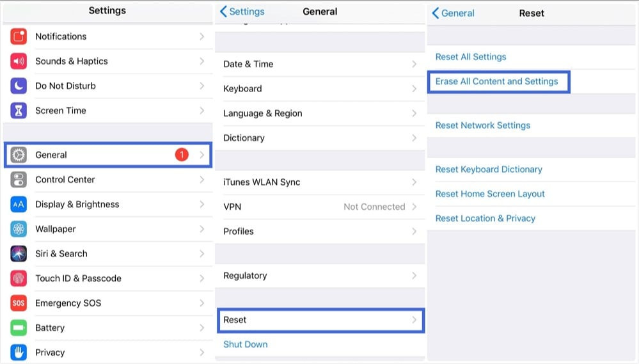Select Erase All Content and Settings
The image size is (639, 364).
(496, 81)
